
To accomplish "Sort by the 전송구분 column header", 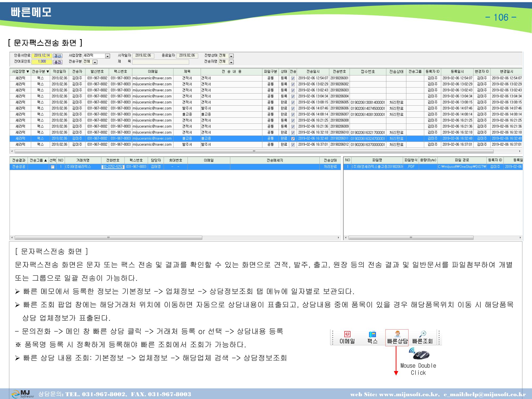I will [x=40, y=72].
